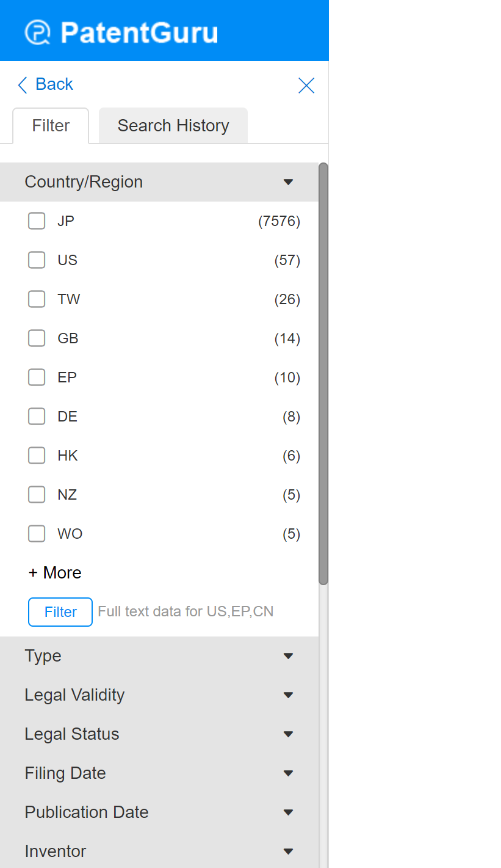
Task: Select the EP checkbox option
Action: tap(37, 377)
